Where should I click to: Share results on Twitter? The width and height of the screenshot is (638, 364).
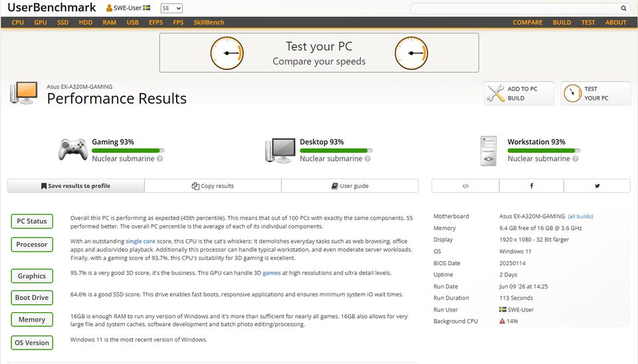point(597,186)
